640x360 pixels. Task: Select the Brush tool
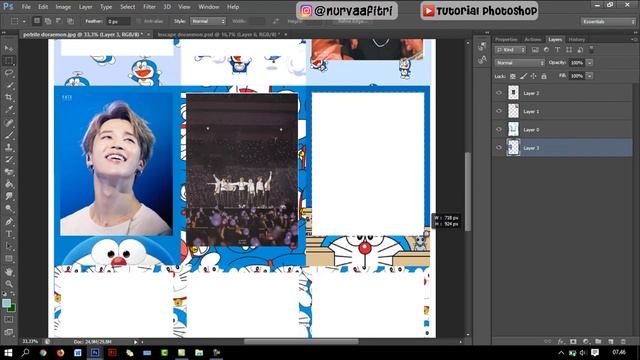pyautogui.click(x=9, y=135)
